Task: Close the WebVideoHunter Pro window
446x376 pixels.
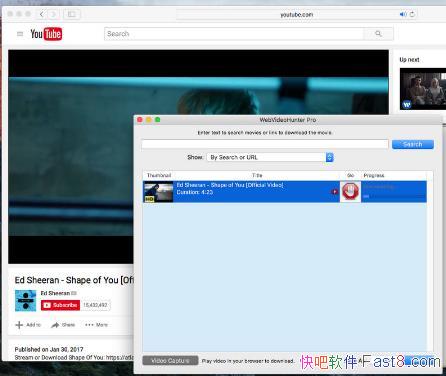Action: tap(140, 120)
